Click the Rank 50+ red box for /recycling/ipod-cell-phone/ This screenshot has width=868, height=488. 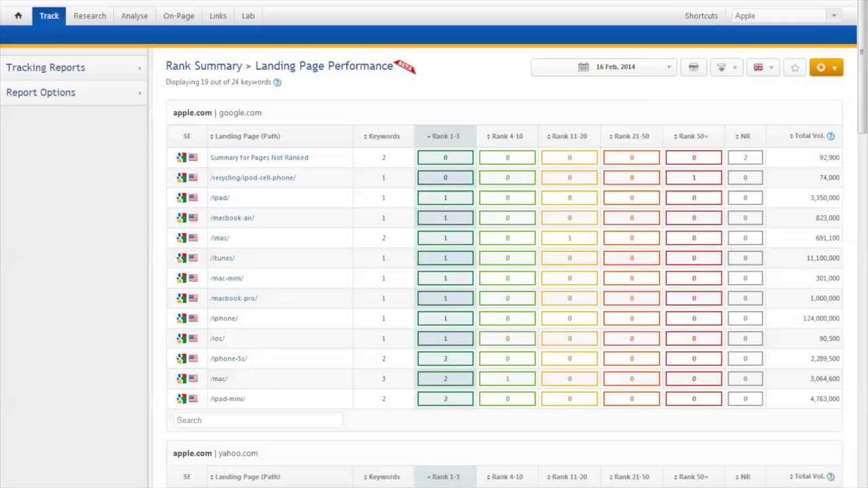pyautogui.click(x=694, y=178)
